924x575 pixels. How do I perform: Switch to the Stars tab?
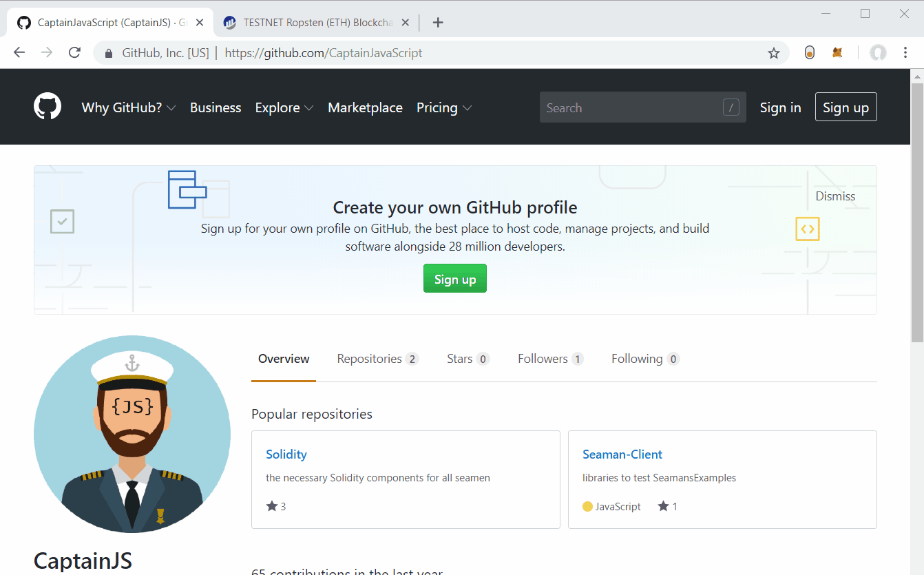point(468,359)
